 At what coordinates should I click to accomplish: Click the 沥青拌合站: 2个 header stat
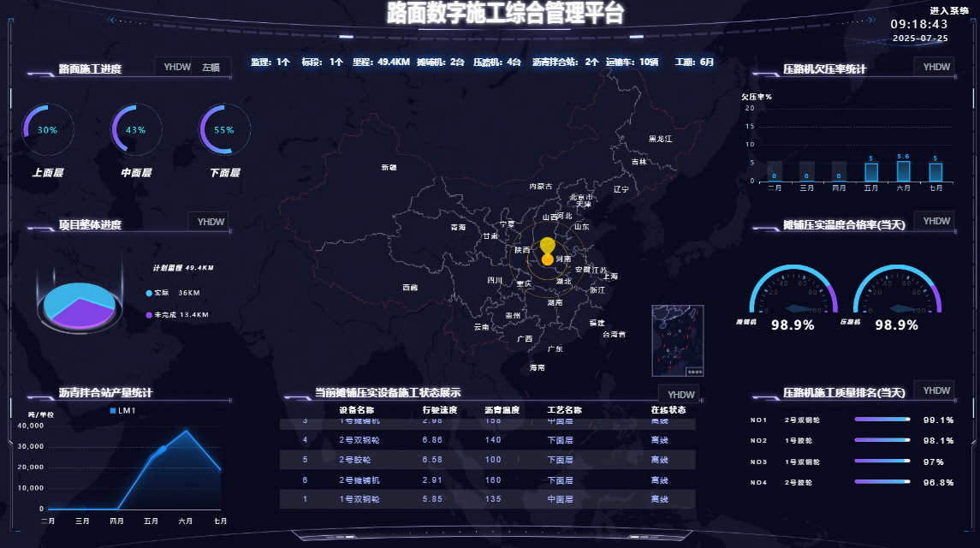565,62
